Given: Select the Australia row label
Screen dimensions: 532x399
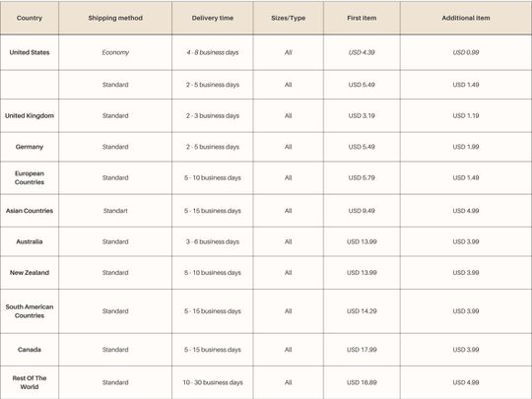Looking at the screenshot, I should tap(30, 241).
